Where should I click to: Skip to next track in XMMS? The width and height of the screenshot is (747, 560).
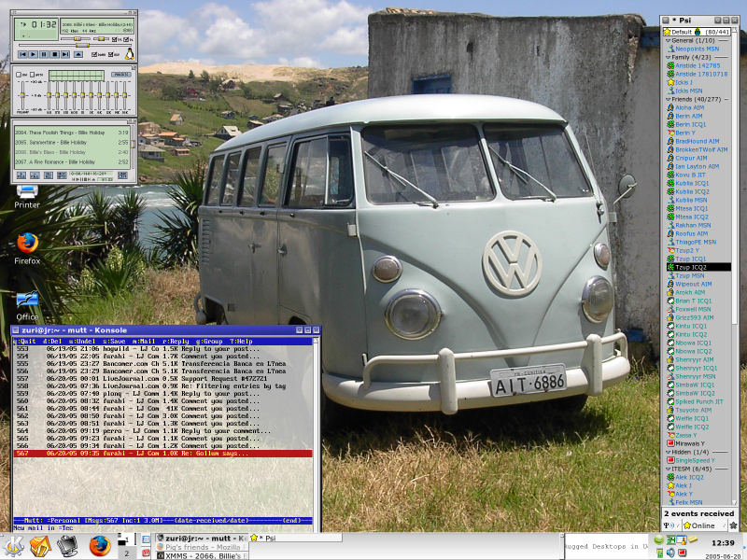65,54
